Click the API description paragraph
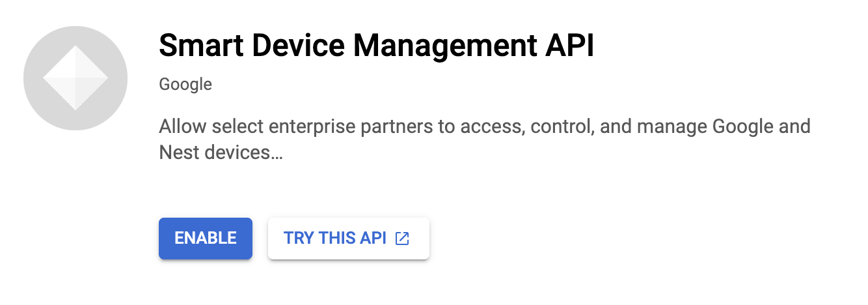 pyautogui.click(x=484, y=139)
